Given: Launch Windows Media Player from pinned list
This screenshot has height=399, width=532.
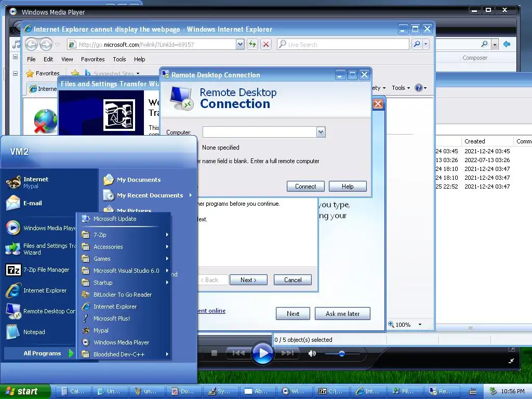Looking at the screenshot, I should pyautogui.click(x=41, y=228).
